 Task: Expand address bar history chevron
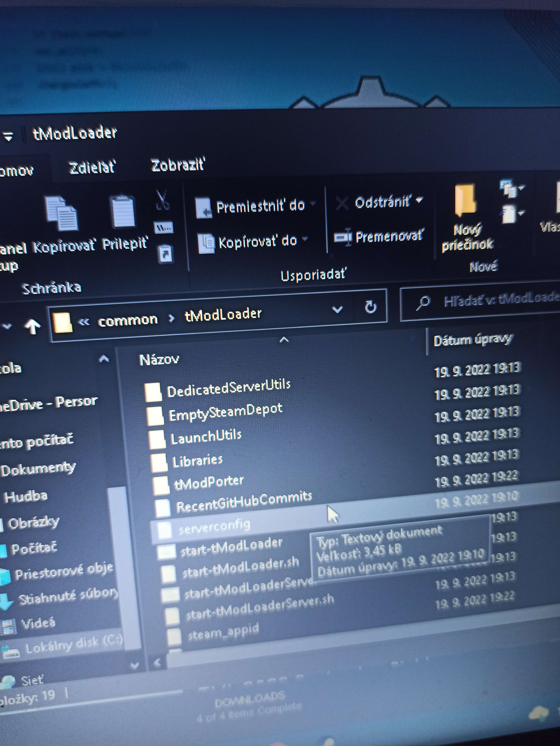337,309
